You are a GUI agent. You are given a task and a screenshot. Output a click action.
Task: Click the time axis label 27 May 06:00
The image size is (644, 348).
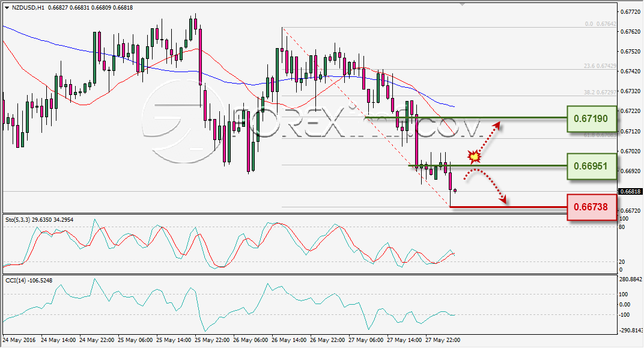click(x=366, y=340)
